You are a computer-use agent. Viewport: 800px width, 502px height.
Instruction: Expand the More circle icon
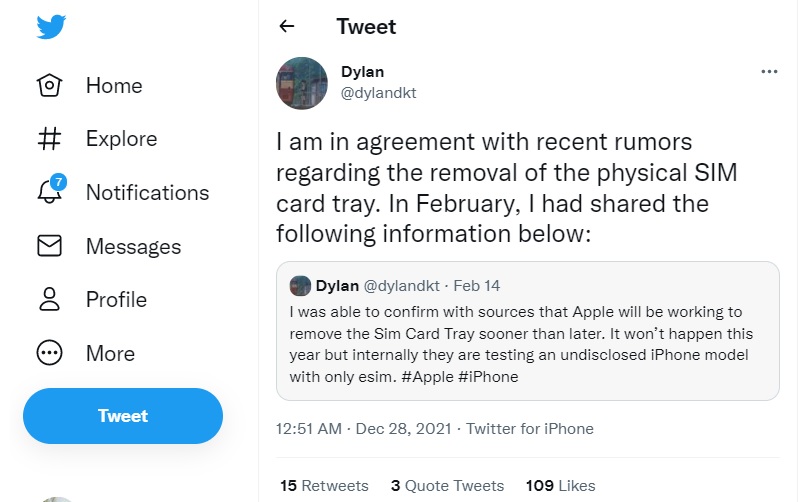(x=50, y=353)
